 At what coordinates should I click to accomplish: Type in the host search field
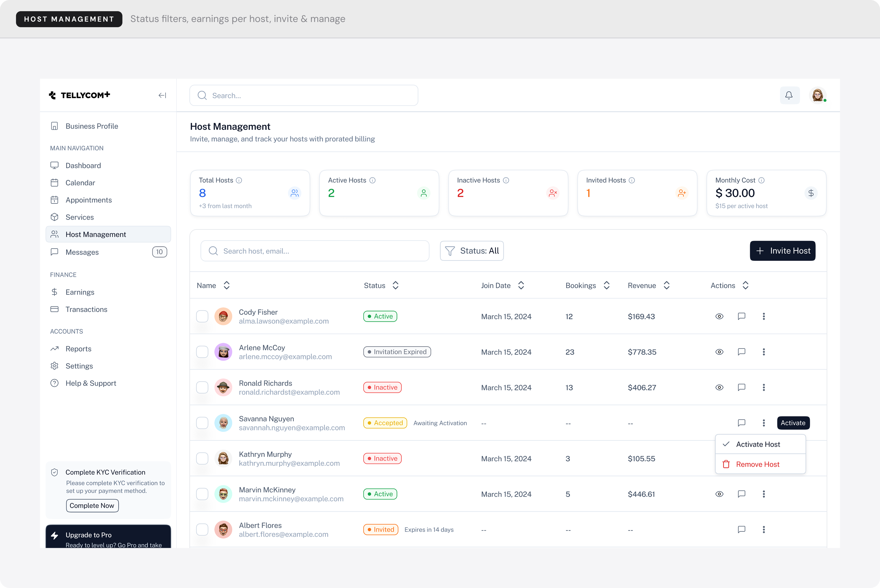point(314,250)
